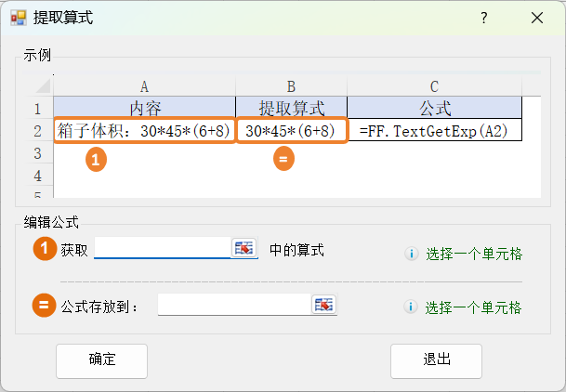Click info icon on the 公式存放到 row
The height and width of the screenshot is (392, 566).
pos(411,307)
